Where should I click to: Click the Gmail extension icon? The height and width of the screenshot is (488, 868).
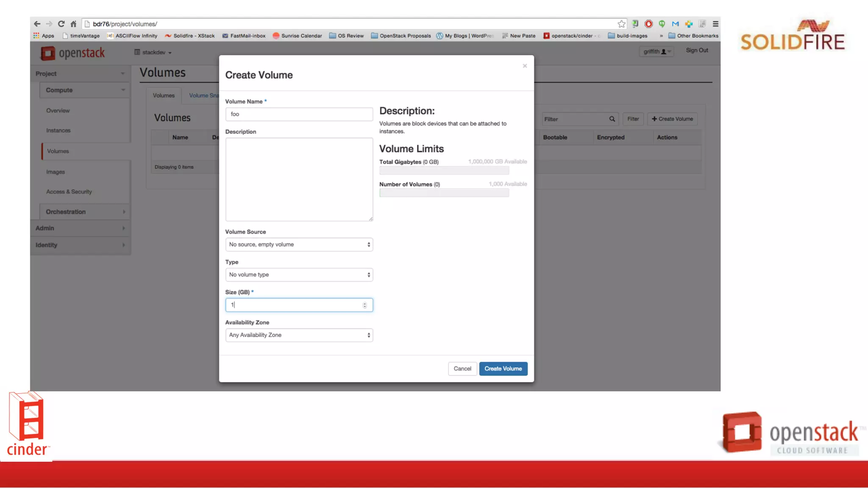pos(675,24)
